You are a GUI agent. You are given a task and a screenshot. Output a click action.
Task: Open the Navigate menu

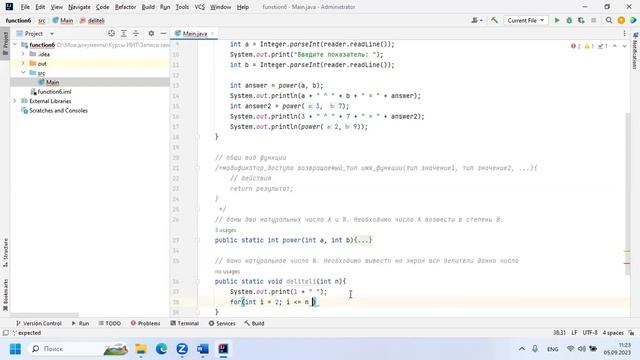pyautogui.click(x=79, y=7)
